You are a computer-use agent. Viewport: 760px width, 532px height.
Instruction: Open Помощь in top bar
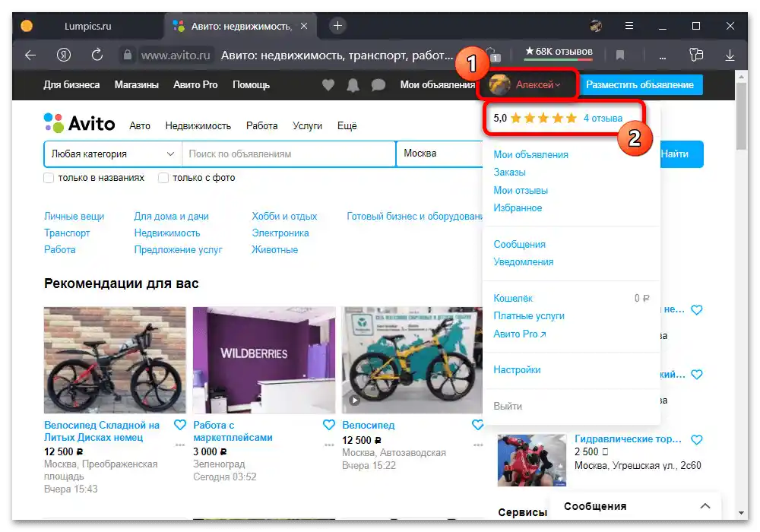(x=251, y=85)
